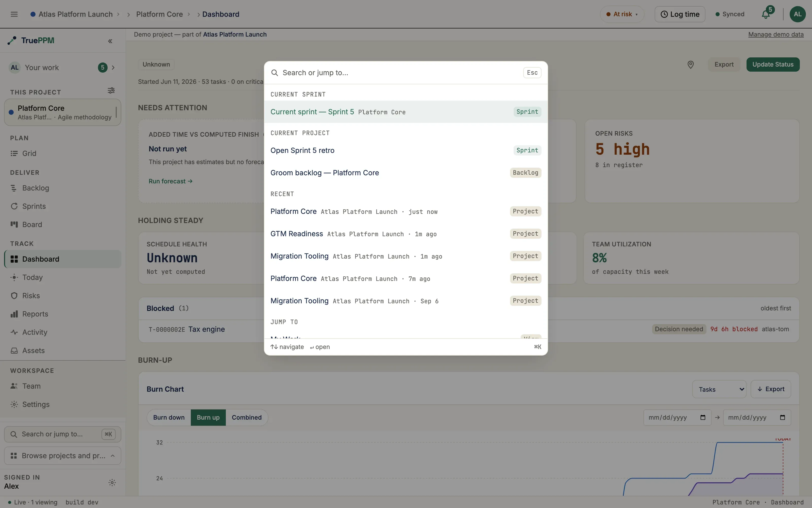This screenshot has width=812, height=508.
Task: Click the Activity pulse icon
Action: (x=14, y=332)
